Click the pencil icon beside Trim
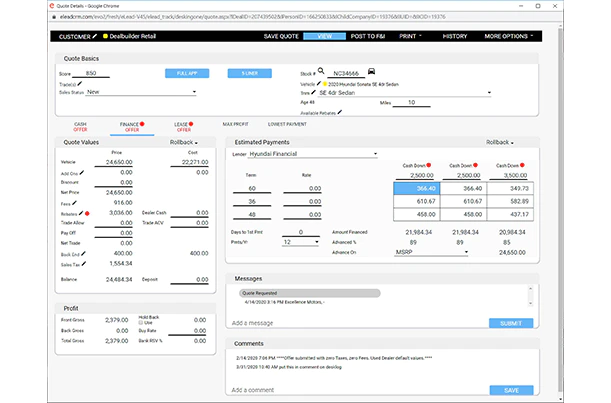This screenshot has width=611, height=403. 313,92
